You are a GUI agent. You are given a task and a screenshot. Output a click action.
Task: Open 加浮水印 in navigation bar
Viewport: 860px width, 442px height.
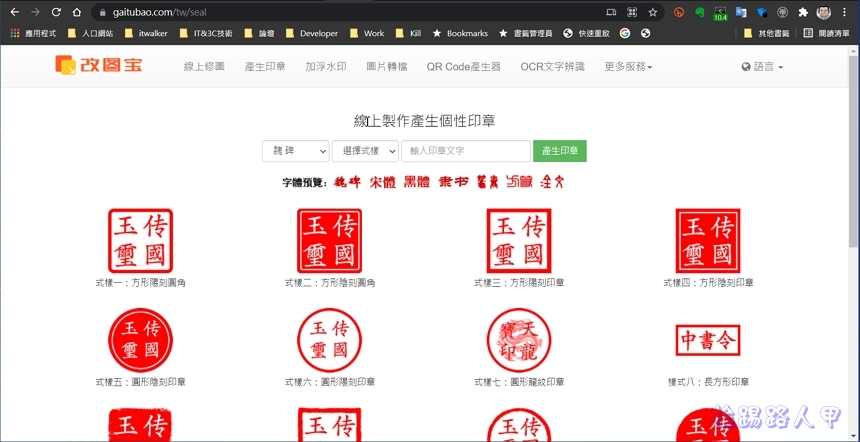[x=326, y=67]
